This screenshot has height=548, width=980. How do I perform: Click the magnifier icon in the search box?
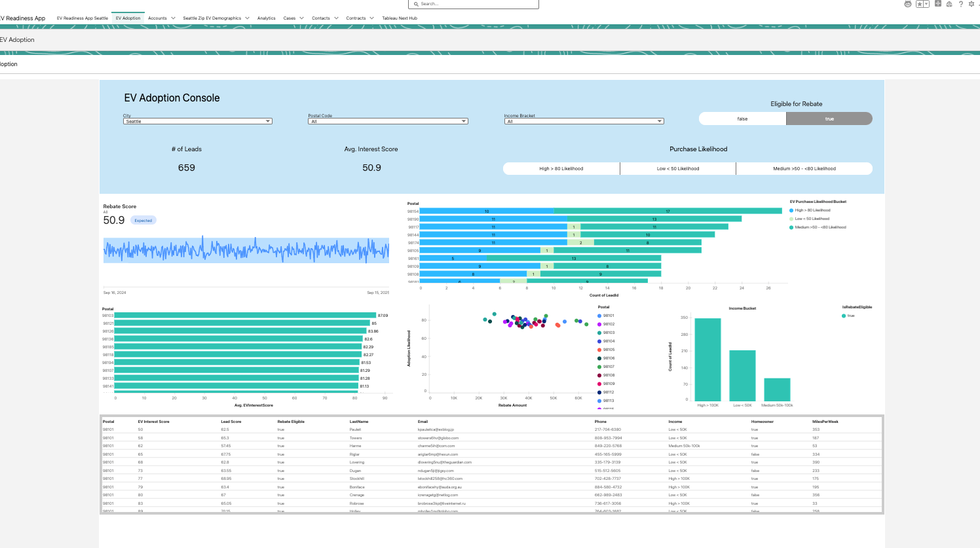(x=416, y=4)
